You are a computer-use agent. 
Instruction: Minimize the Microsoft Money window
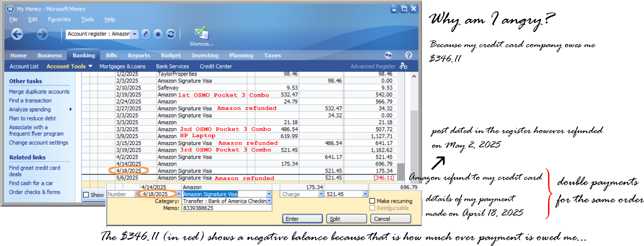click(395, 9)
